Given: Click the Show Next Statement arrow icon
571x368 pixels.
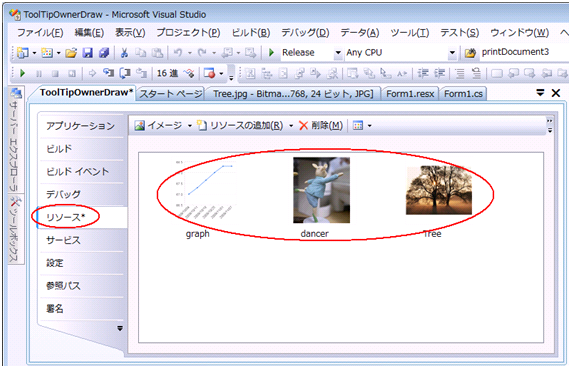Looking at the screenshot, I should click(x=92, y=74).
